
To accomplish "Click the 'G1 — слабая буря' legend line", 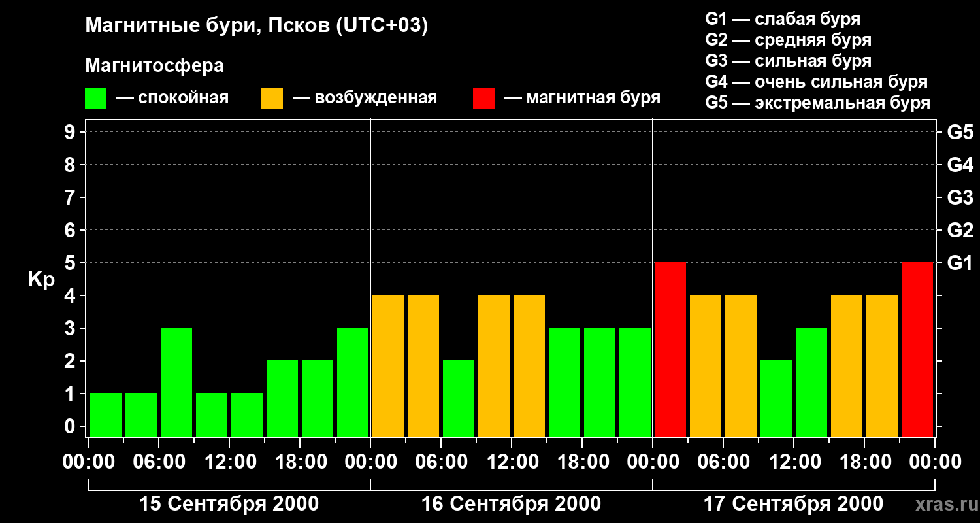I will point(783,19).
